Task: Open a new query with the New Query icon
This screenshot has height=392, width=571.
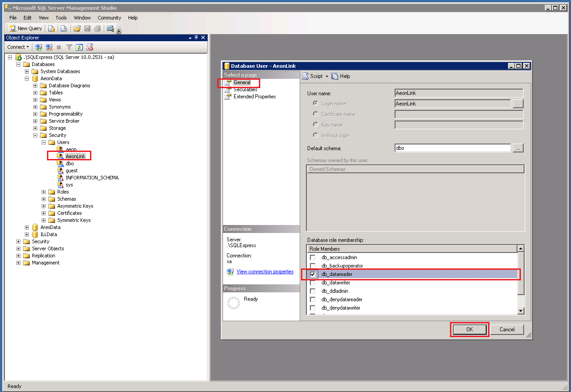Action: coord(25,28)
